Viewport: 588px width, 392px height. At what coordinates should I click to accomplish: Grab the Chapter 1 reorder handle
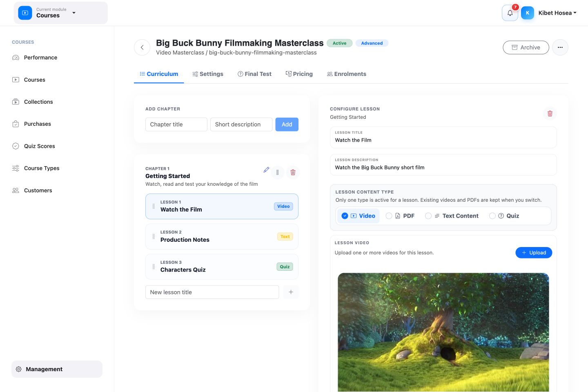[278, 172]
